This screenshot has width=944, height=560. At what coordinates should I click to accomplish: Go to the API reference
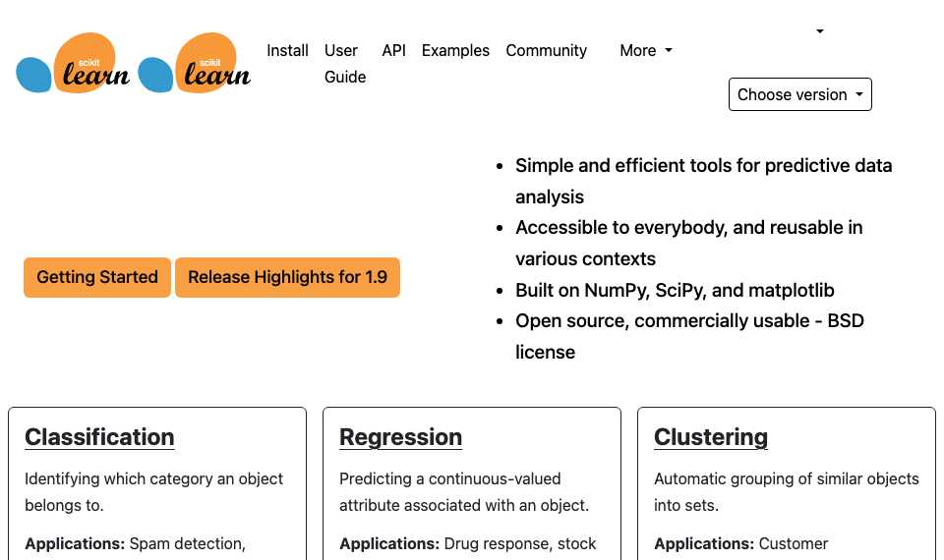pyautogui.click(x=393, y=50)
